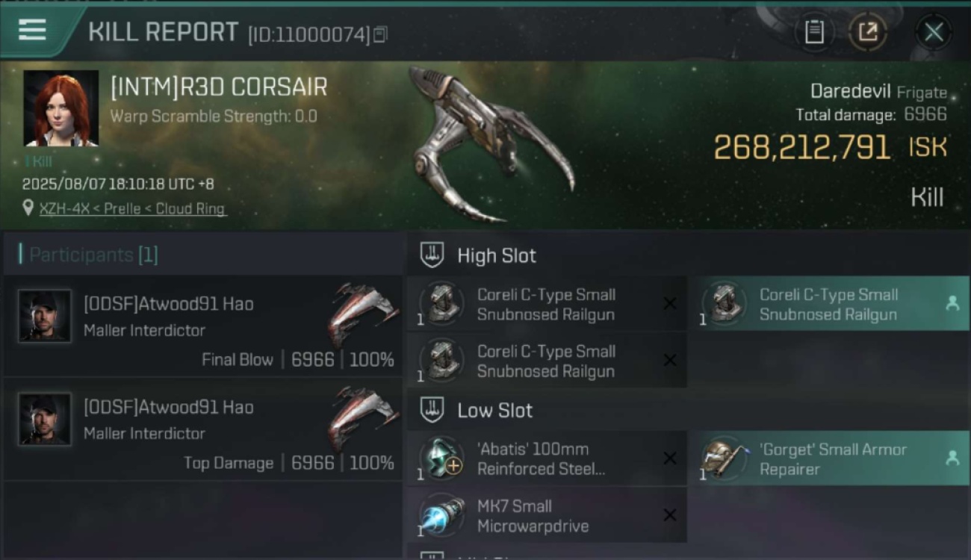Open the clipboard icon in header
The height and width of the screenshot is (560, 971).
point(814,32)
